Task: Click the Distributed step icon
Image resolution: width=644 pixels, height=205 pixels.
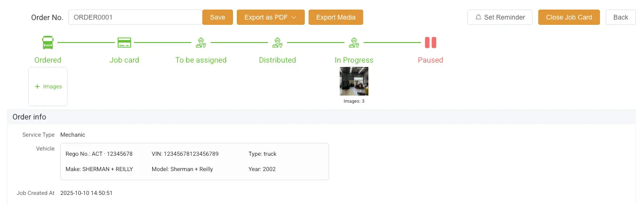Action: pyautogui.click(x=278, y=43)
